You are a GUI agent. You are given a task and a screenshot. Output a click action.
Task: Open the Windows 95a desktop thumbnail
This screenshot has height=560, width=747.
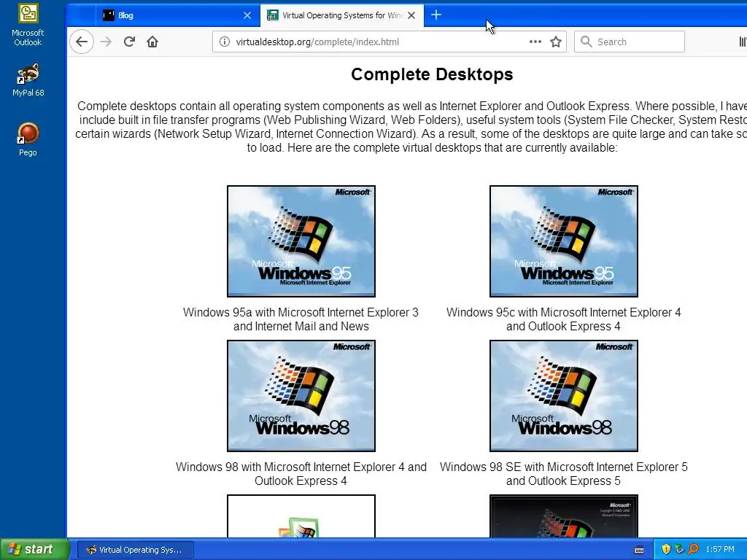coord(301,241)
